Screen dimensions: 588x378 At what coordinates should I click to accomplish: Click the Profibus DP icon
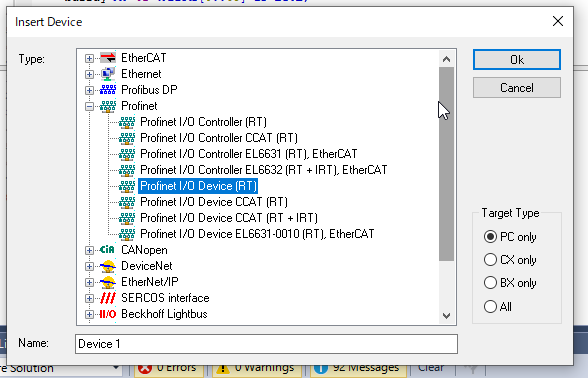(x=108, y=90)
